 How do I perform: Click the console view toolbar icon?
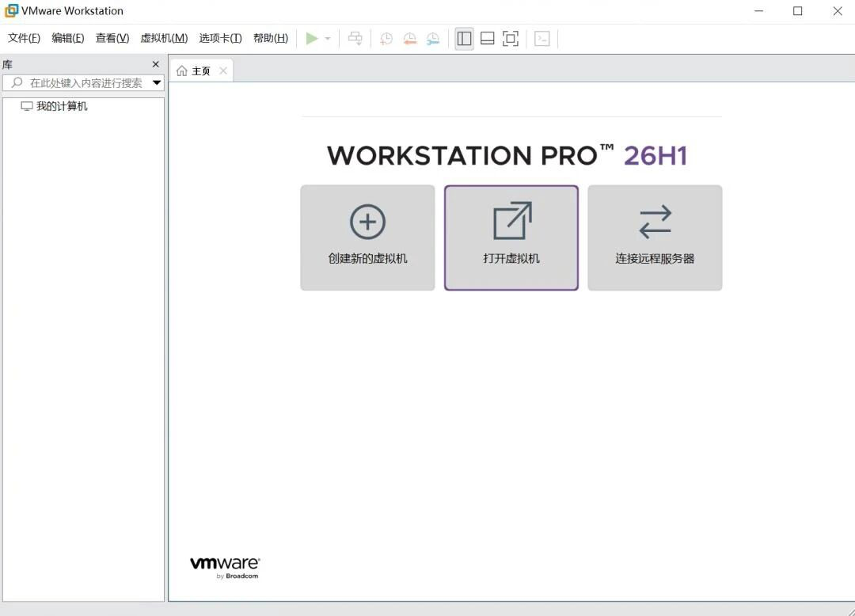click(x=542, y=38)
